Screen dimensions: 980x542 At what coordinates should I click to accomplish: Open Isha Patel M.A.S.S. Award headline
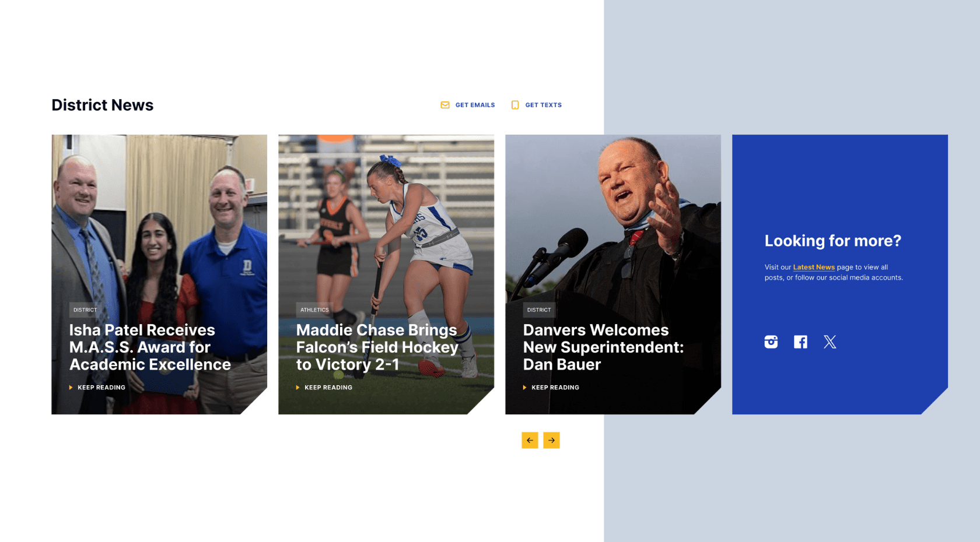(x=150, y=347)
